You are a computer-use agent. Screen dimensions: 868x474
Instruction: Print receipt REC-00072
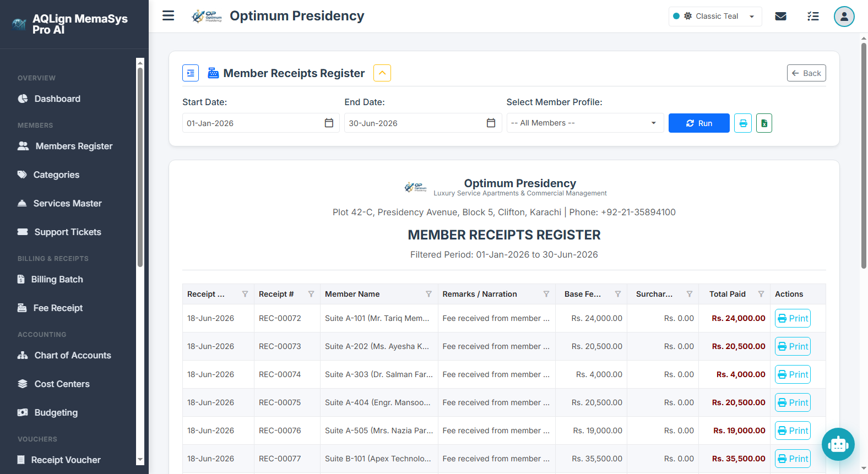point(793,318)
